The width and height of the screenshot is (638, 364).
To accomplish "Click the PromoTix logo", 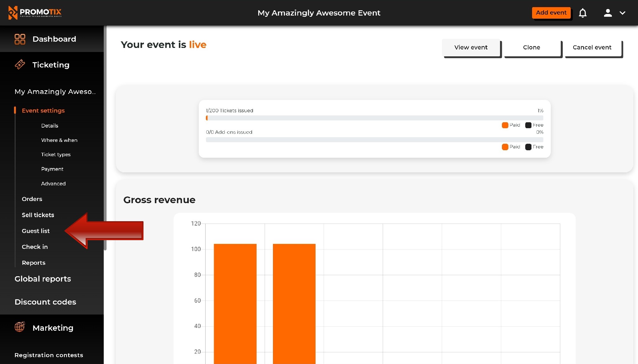I will click(35, 12).
